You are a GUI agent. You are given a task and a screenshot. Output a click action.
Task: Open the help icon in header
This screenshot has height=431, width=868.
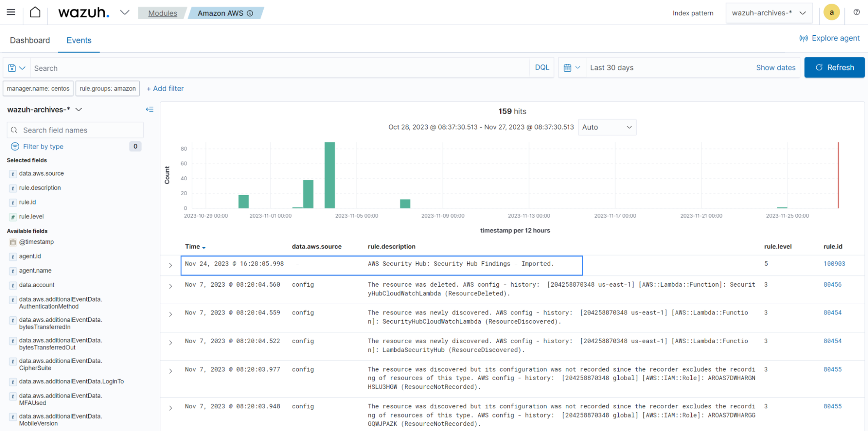click(x=856, y=12)
